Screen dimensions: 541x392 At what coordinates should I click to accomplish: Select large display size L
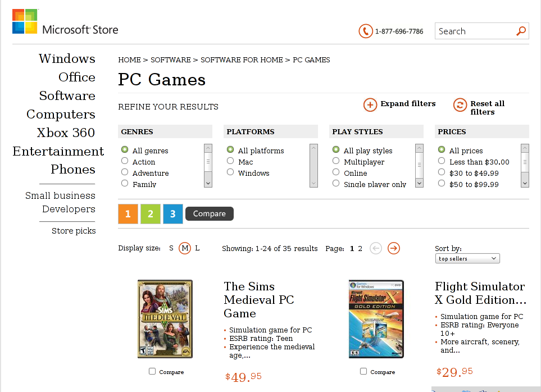[x=197, y=248]
